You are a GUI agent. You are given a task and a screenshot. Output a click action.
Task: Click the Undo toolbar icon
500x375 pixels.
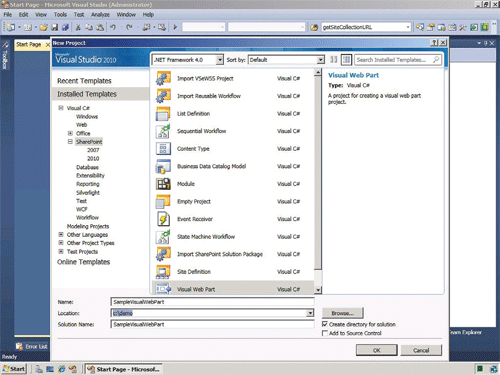point(113,27)
